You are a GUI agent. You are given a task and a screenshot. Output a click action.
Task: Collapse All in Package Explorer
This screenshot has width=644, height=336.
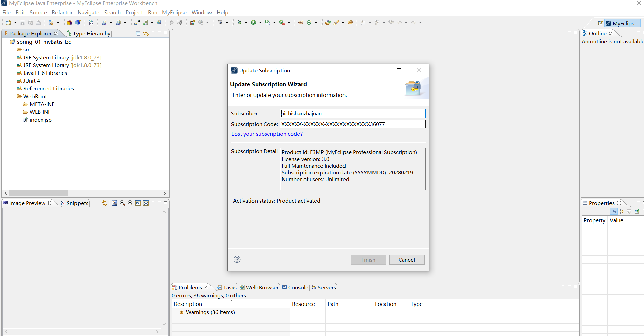point(138,33)
